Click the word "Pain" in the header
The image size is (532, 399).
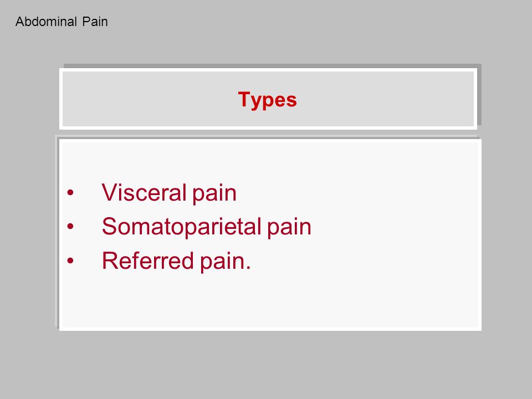95,22
